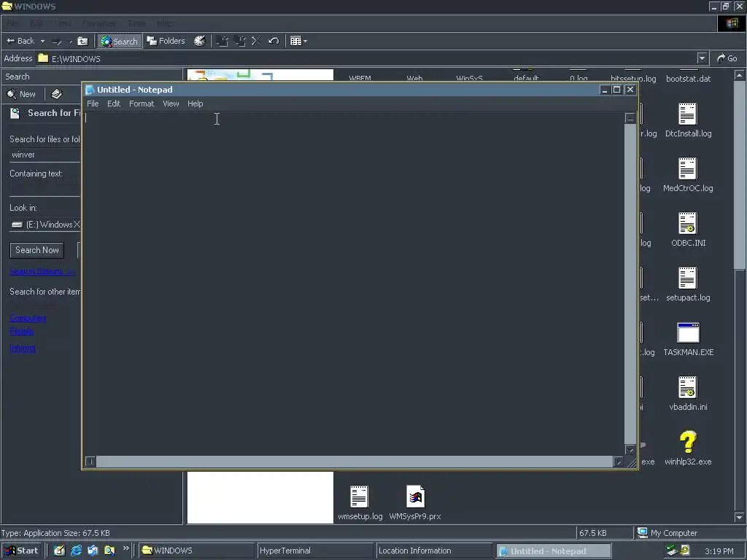The height and width of the screenshot is (560, 747).
Task: Click the Undo icon in Explorer toolbar
Action: point(273,42)
